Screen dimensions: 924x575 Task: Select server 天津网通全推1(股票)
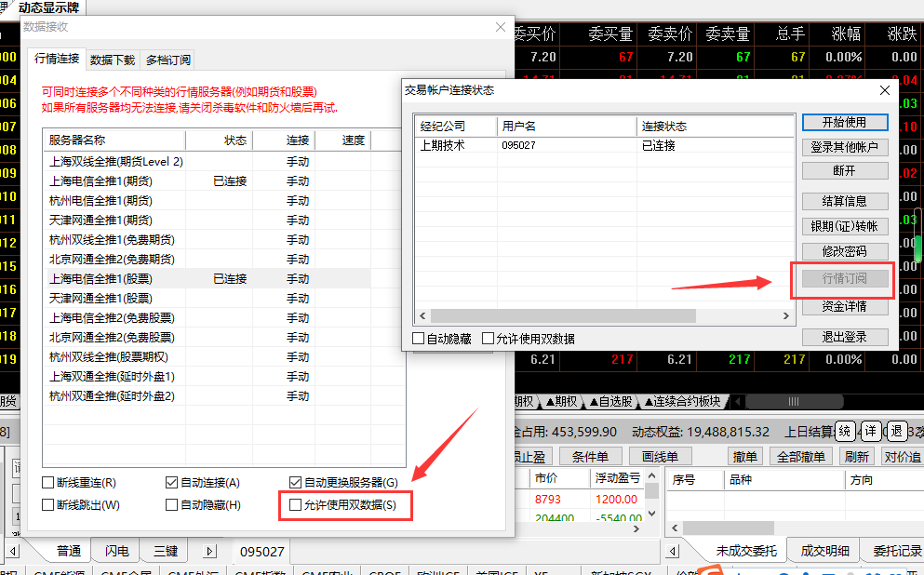click(208, 298)
